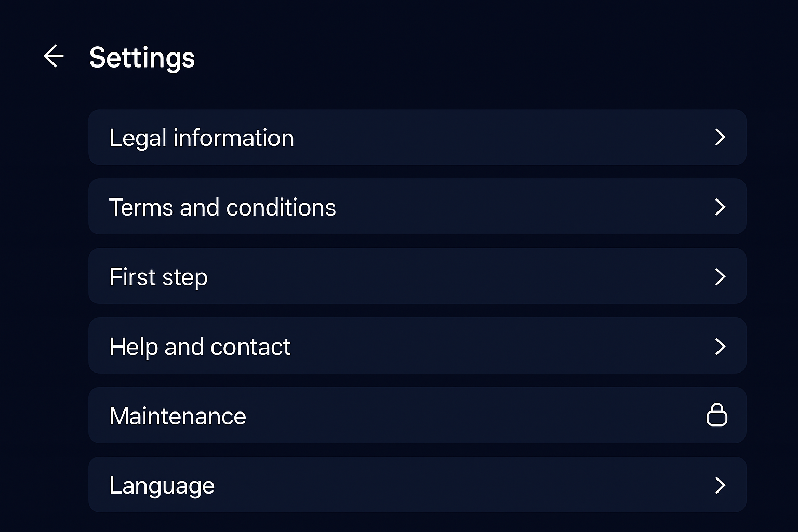This screenshot has height=532, width=798.
Task: Open the First step entry text
Action: click(x=158, y=277)
